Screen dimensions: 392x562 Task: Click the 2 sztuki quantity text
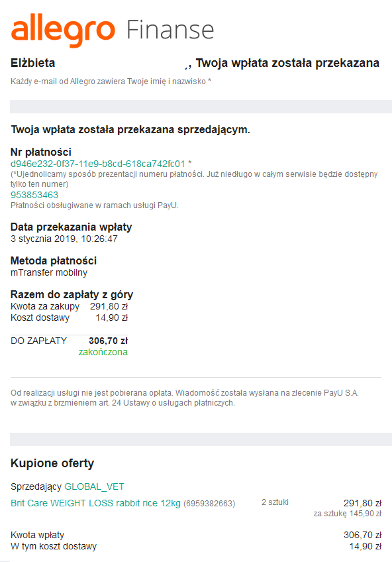(x=275, y=502)
